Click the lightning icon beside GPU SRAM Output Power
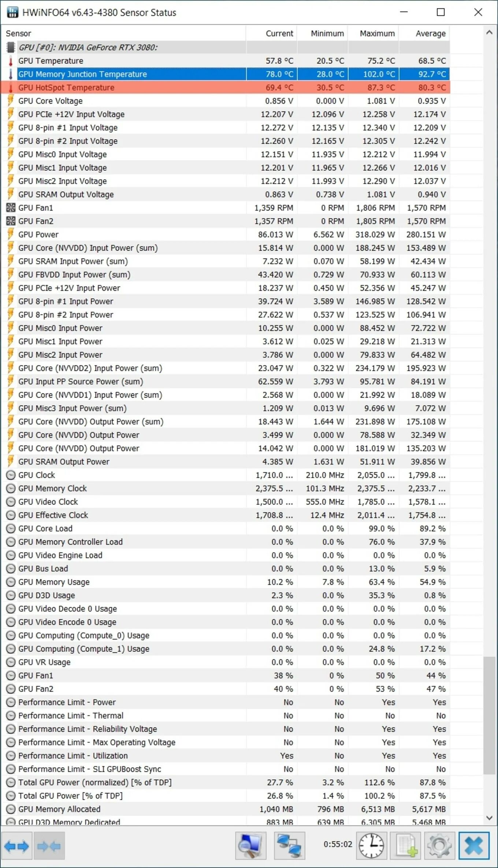The width and height of the screenshot is (498, 868). [11, 462]
